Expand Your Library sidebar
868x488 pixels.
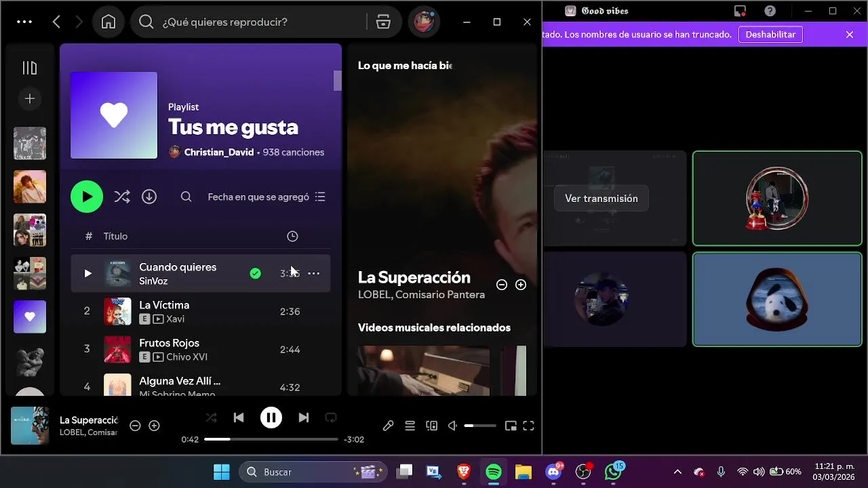(30, 68)
